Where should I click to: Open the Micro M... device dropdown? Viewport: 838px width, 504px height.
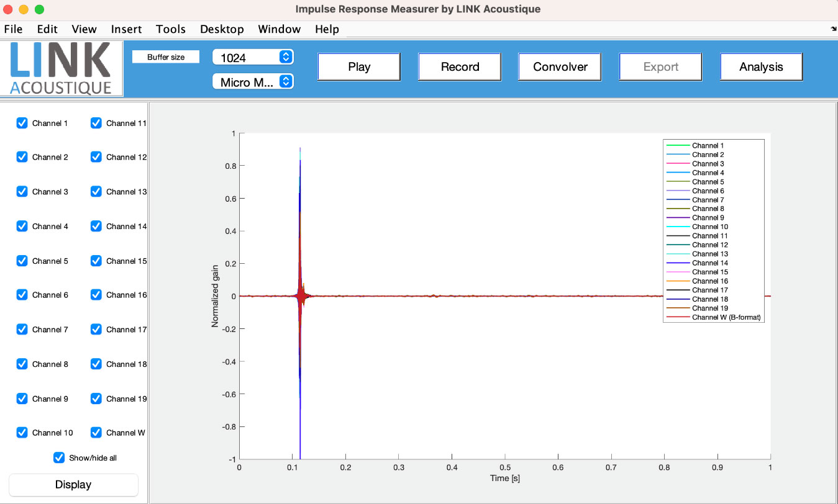[x=253, y=82]
